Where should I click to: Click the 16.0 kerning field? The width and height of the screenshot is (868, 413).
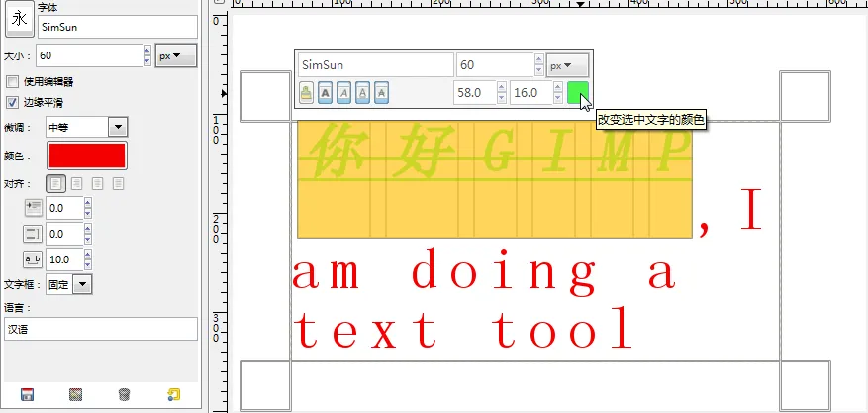point(531,92)
